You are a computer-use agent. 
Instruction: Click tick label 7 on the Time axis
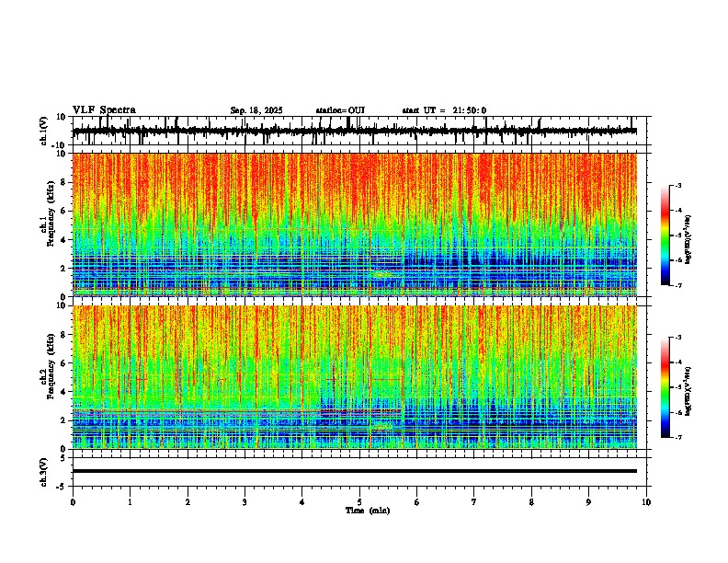pyautogui.click(x=474, y=502)
